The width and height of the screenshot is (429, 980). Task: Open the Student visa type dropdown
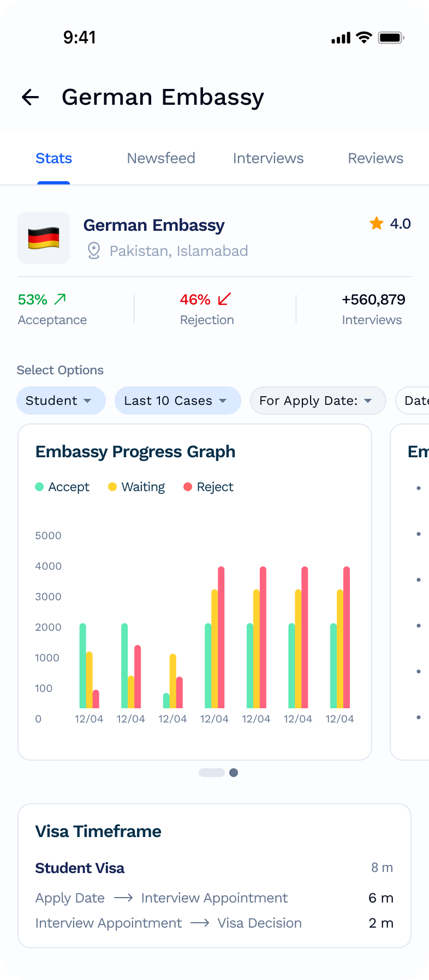pos(61,401)
